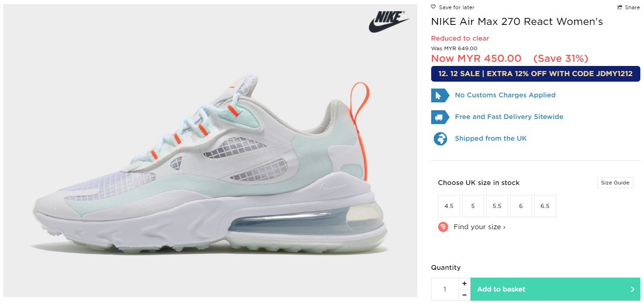The height and width of the screenshot is (303, 644).
Task: Increase quantity with the plus button
Action: point(464,284)
